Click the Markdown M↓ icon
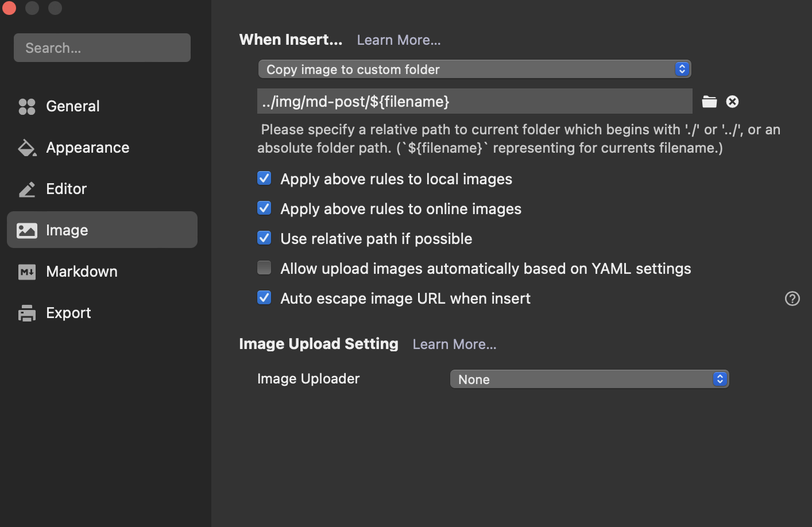Image resolution: width=812 pixels, height=527 pixels. pos(27,272)
